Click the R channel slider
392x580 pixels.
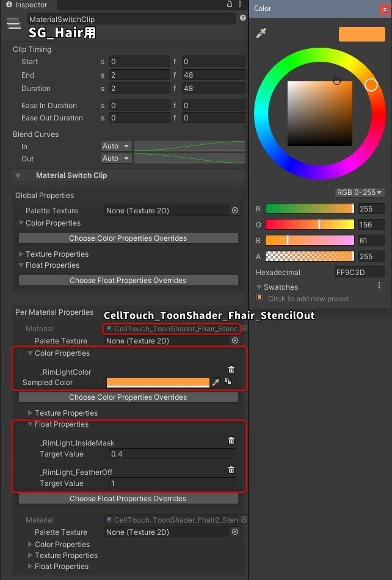(x=310, y=208)
